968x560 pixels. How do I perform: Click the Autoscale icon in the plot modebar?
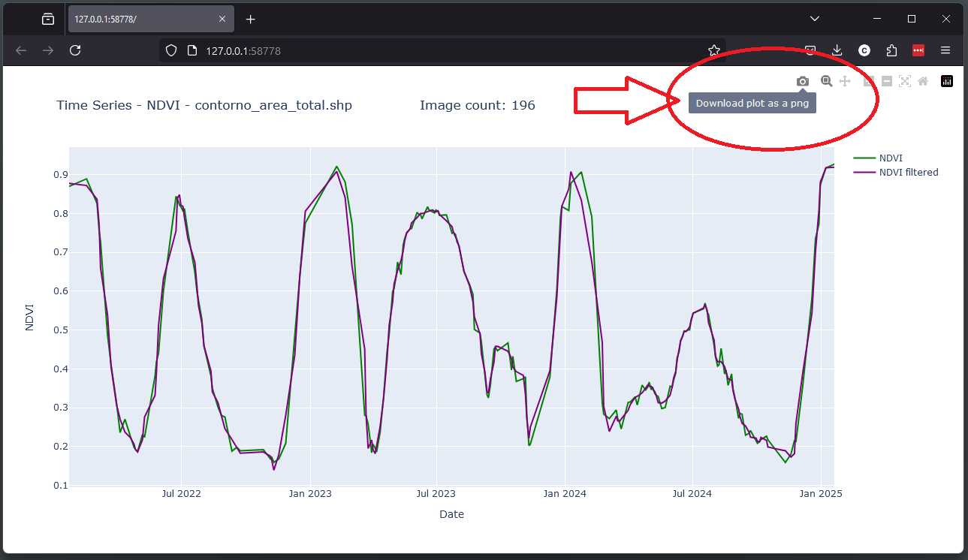(x=905, y=81)
